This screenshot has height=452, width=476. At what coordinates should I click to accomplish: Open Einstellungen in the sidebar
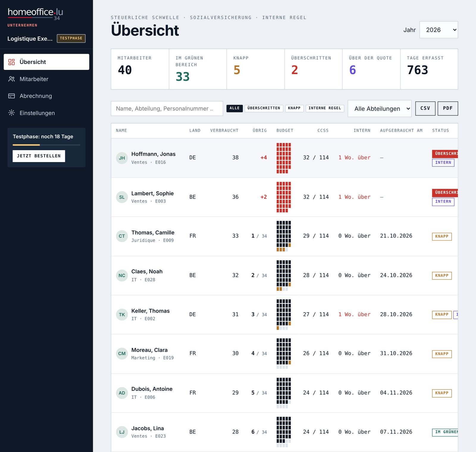coord(46,113)
